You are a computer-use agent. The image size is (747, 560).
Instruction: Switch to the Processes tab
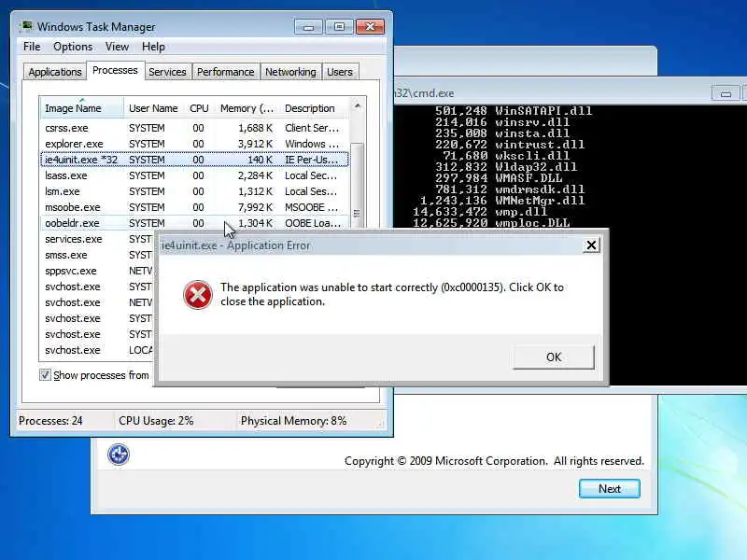pyautogui.click(x=115, y=71)
